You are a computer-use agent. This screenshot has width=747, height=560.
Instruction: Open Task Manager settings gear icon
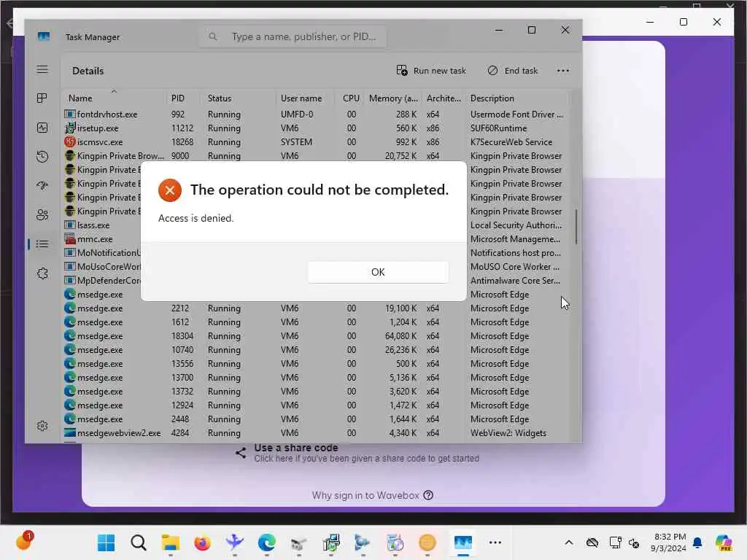pos(42,426)
